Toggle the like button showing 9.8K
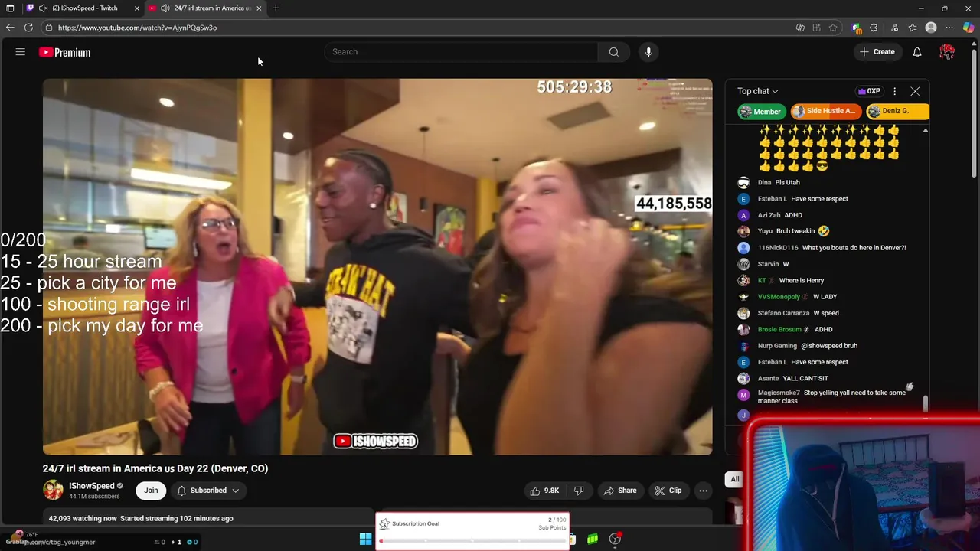The height and width of the screenshot is (551, 980). coord(544,491)
